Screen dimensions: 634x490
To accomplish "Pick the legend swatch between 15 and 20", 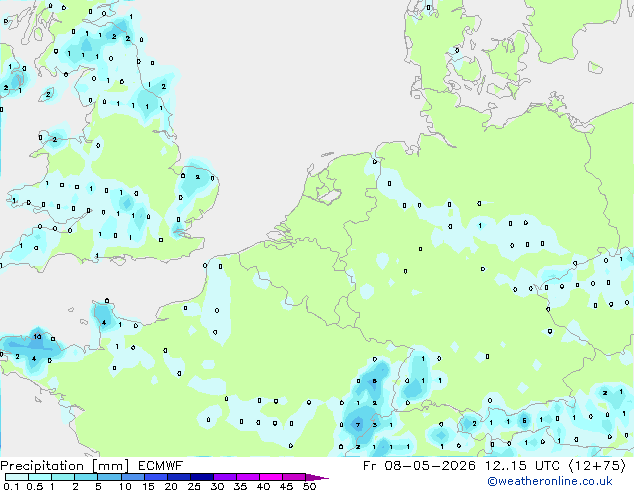I will 155,477.
